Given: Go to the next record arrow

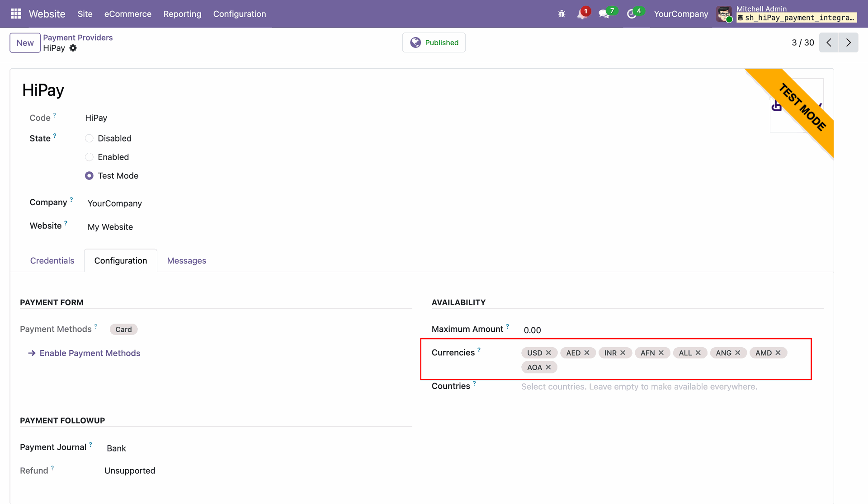Looking at the screenshot, I should tap(849, 42).
